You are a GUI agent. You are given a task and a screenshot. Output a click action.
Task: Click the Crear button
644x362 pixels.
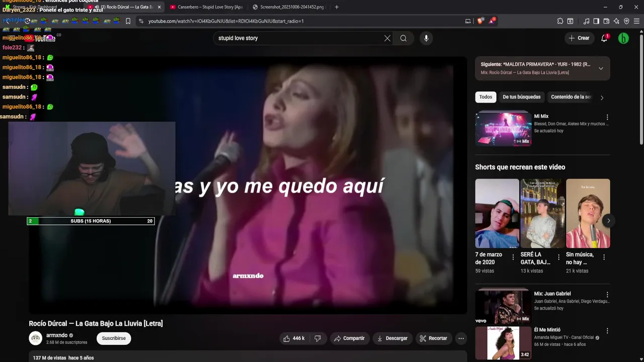(579, 38)
